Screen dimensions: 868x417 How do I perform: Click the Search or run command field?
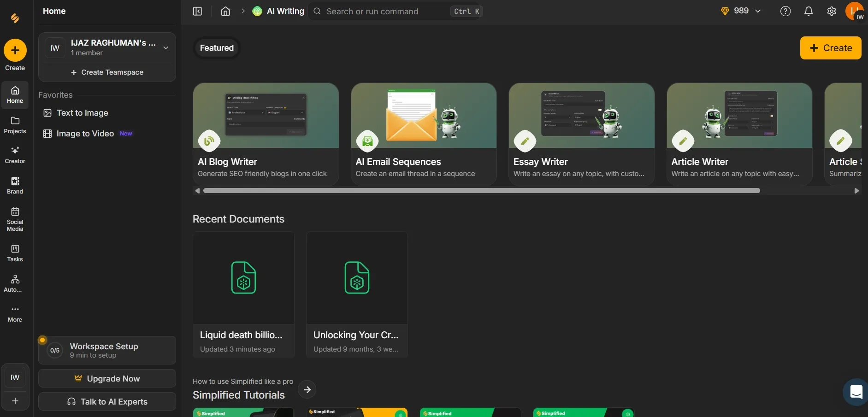click(396, 11)
